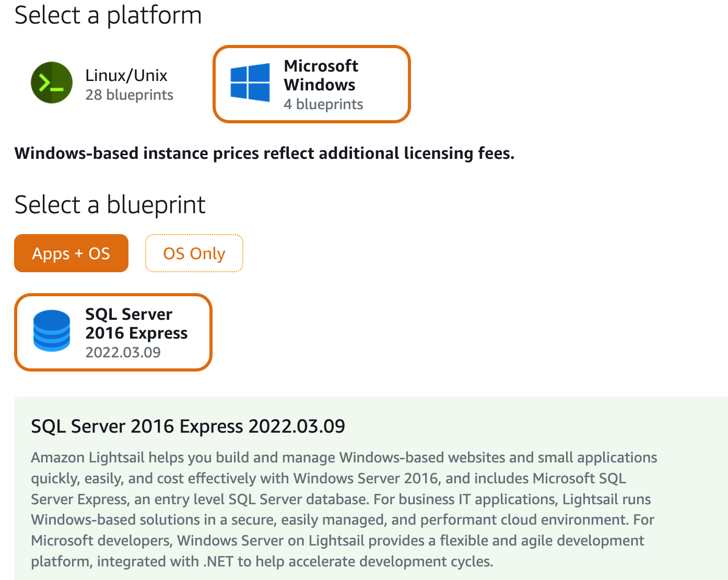Click the SQL Server 2016 Express 2022.03.09 description title
Image resolution: width=728 pixels, height=580 pixels.
coord(188,426)
